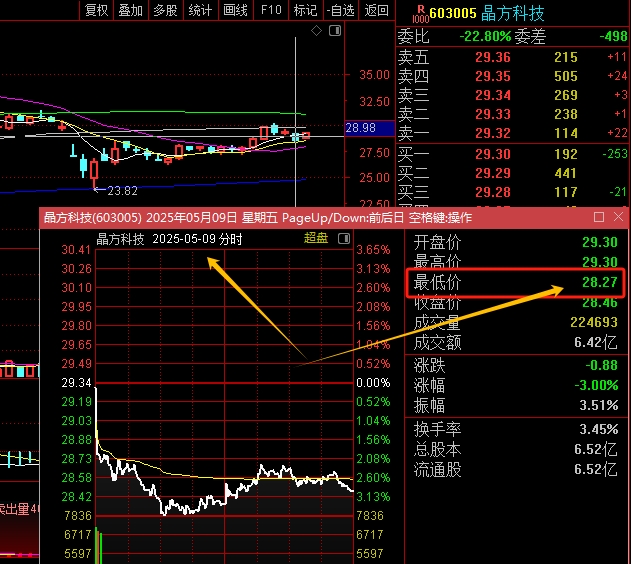The height and width of the screenshot is (564, 631).
Task: Click the 卖一 volume 114
Action: point(566,133)
